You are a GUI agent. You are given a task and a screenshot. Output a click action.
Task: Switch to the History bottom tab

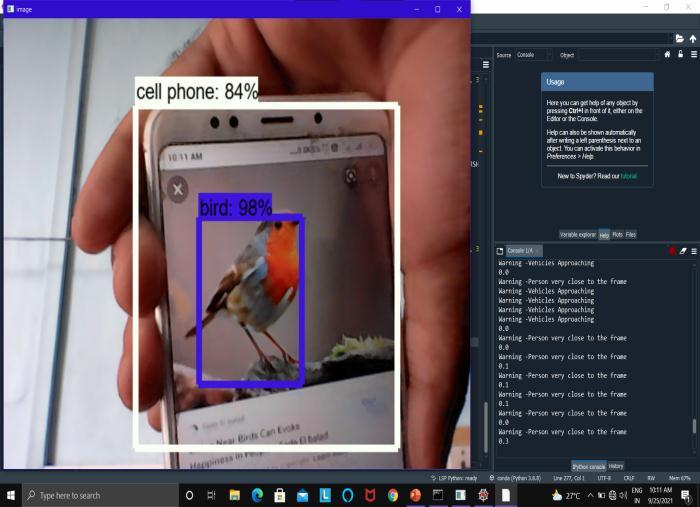(616, 466)
